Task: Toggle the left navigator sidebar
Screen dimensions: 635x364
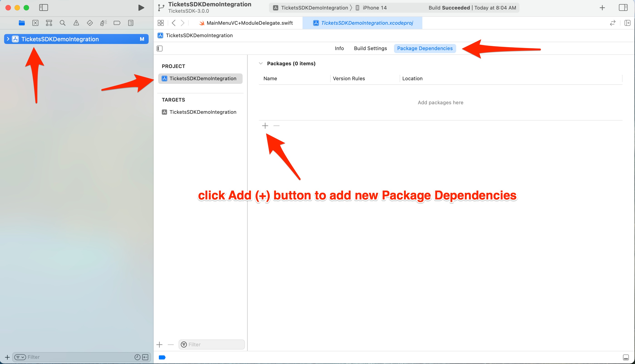Action: [44, 8]
